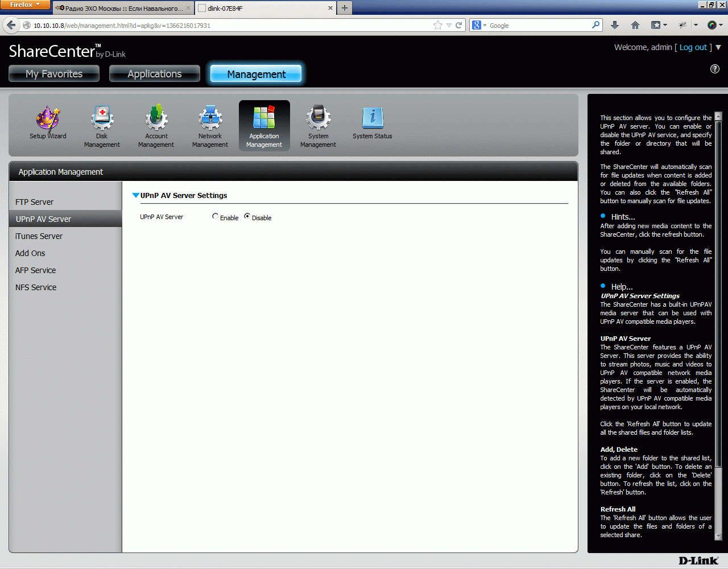
Task: Click the "Hints..." heading in help panel
Action: [x=623, y=217]
